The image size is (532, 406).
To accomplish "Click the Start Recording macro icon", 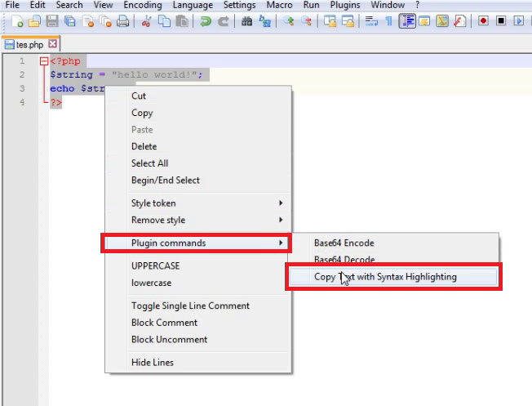I will (x=484, y=21).
